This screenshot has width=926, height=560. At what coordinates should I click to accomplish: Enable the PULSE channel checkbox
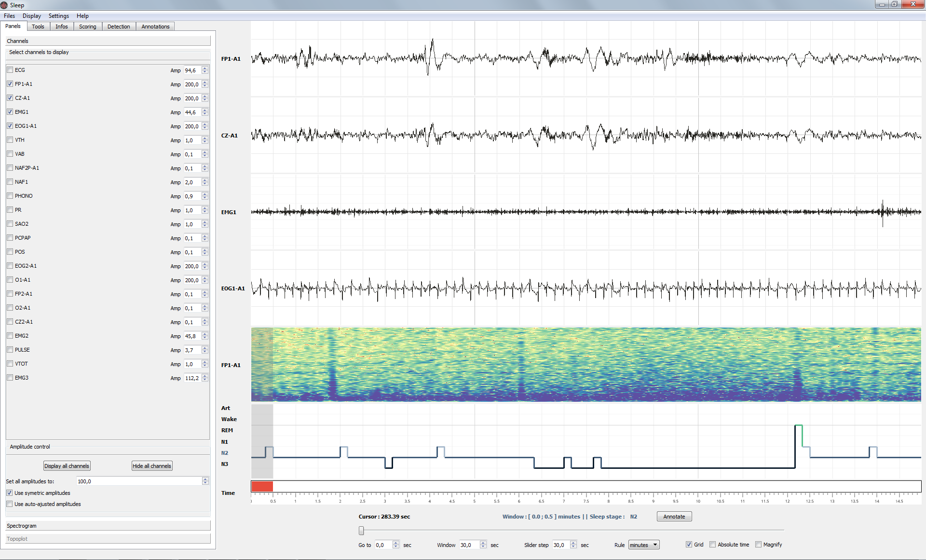pos(10,350)
